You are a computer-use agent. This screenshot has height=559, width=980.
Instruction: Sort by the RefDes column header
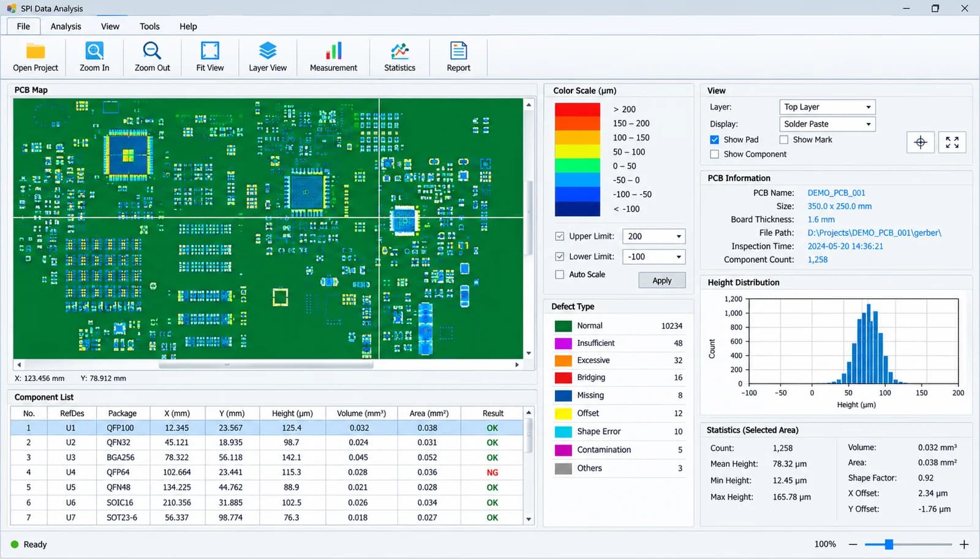point(72,413)
